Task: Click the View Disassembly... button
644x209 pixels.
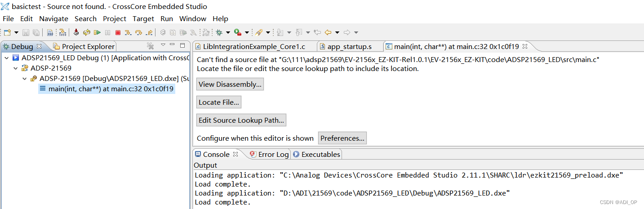Action: [x=230, y=84]
